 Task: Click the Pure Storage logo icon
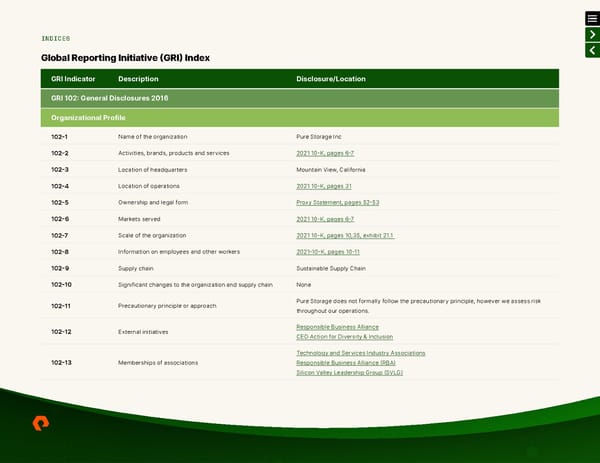point(41,424)
